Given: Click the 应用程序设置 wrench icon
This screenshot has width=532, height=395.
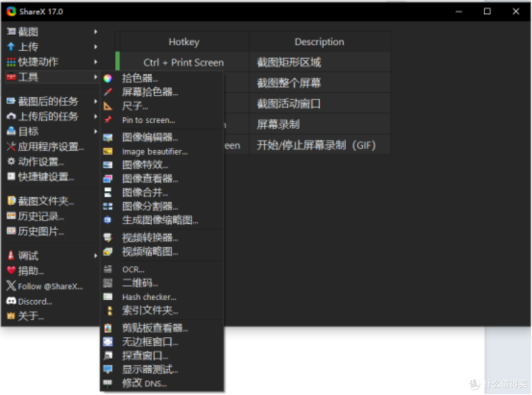Looking at the screenshot, I should click(x=11, y=147).
